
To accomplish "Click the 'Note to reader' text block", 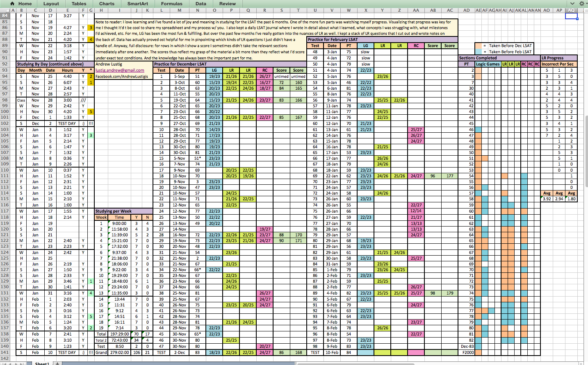I will coord(276,40).
